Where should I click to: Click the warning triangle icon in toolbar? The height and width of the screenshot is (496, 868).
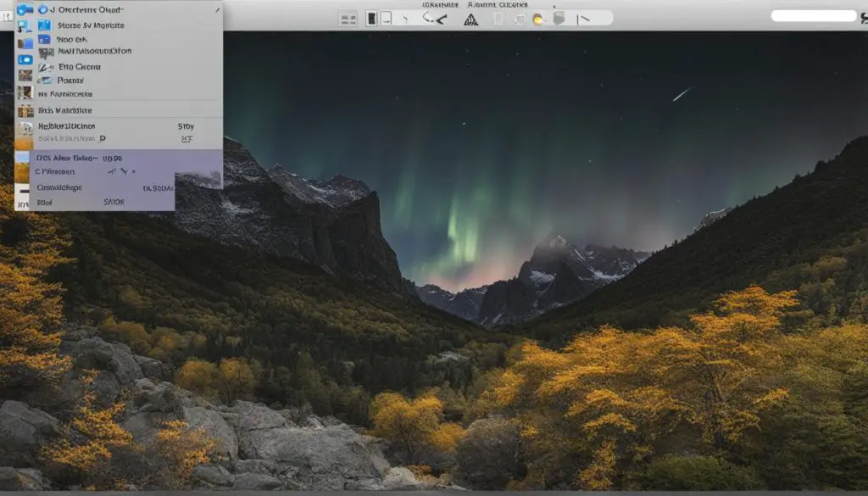pos(470,20)
